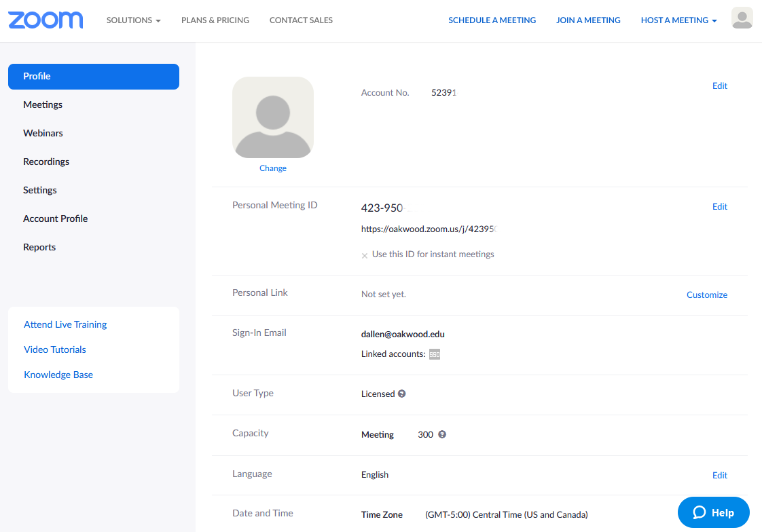Click the help icon next to Licensed
Image resolution: width=762 pixels, height=532 pixels.
point(402,394)
